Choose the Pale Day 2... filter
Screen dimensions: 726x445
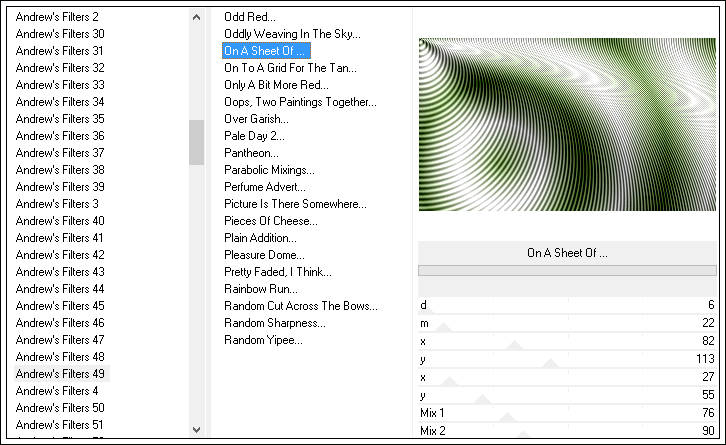coord(254,136)
